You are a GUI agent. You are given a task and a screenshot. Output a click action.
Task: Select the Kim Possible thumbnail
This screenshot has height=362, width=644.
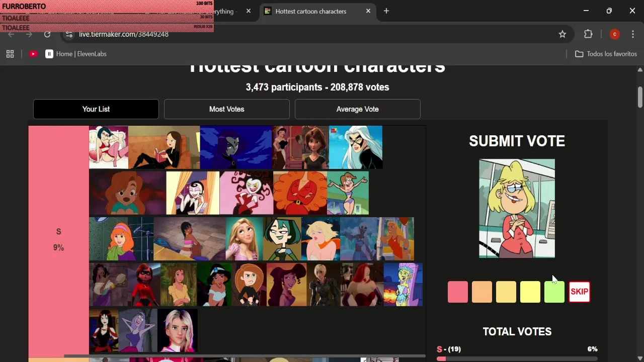(249, 285)
